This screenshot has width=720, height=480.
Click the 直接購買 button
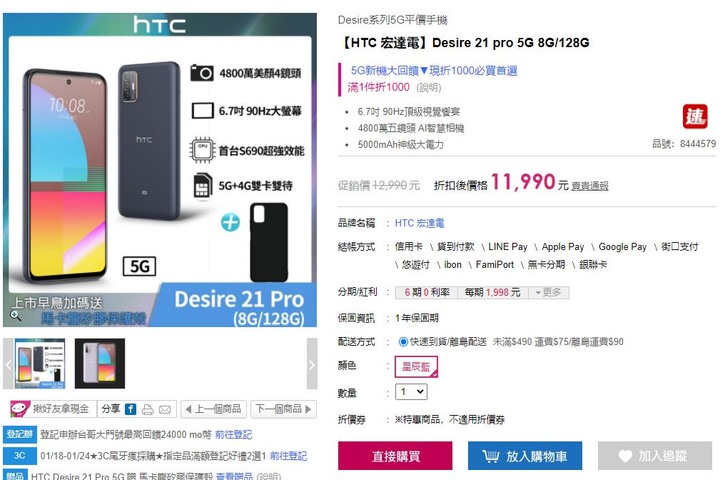[x=395, y=456]
